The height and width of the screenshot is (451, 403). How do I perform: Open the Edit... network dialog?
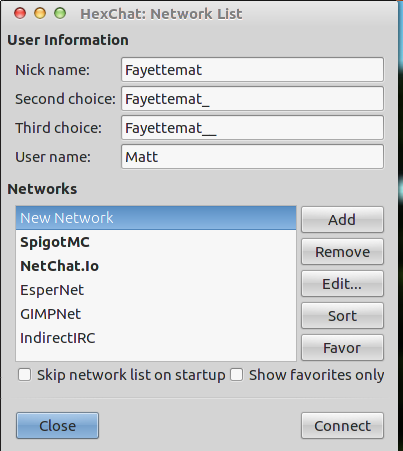342,284
